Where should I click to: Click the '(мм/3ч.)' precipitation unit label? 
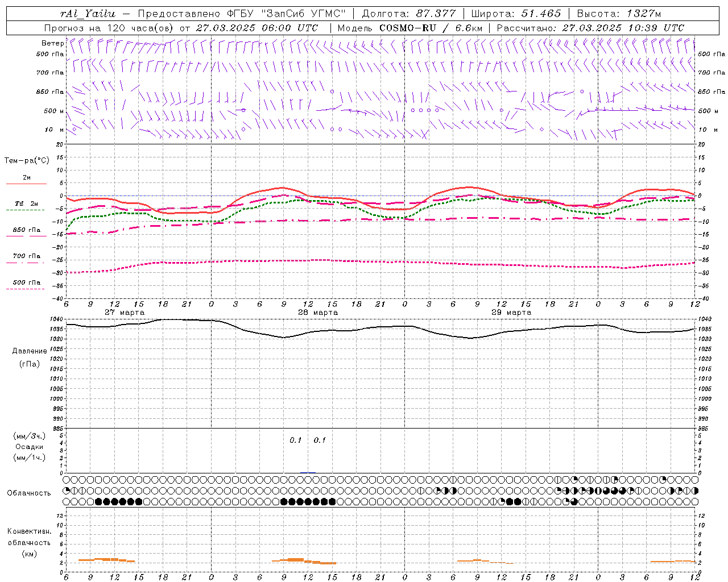[30, 436]
